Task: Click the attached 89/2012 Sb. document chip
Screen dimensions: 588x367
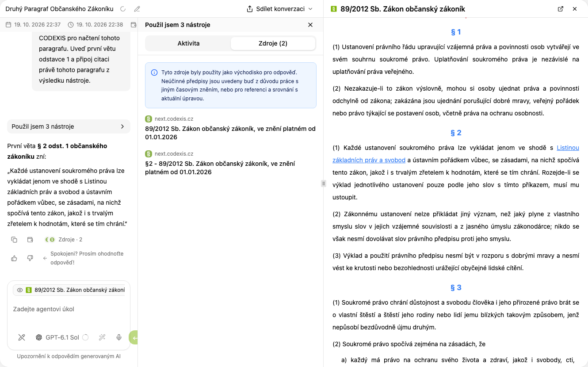Action: coord(70,290)
